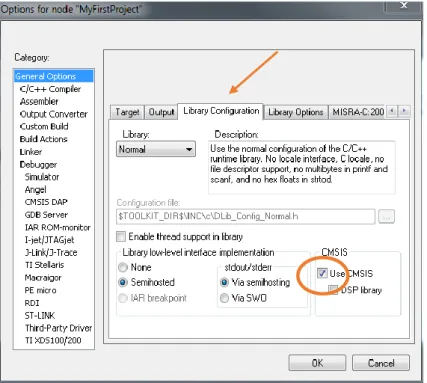Choose ST-LINK entry
Viewport: 427px width, 383px height.
[40, 315]
